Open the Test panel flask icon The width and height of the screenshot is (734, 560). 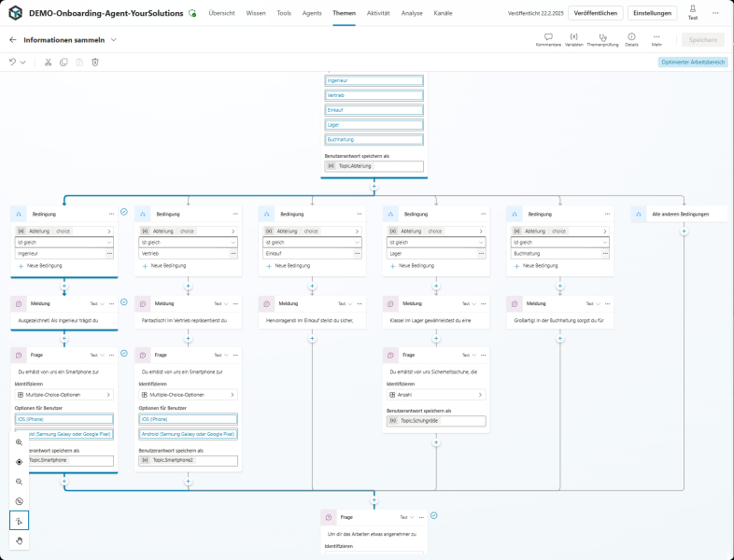[x=692, y=12]
